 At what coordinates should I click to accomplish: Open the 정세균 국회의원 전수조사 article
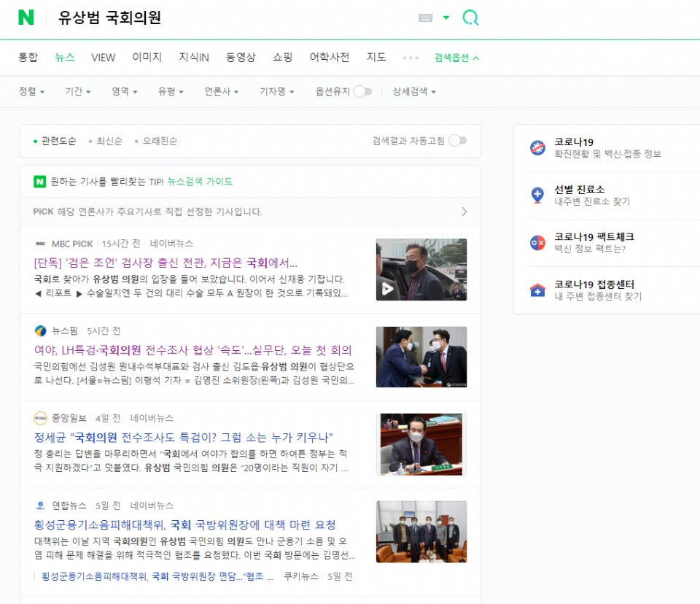pyautogui.click(x=184, y=437)
